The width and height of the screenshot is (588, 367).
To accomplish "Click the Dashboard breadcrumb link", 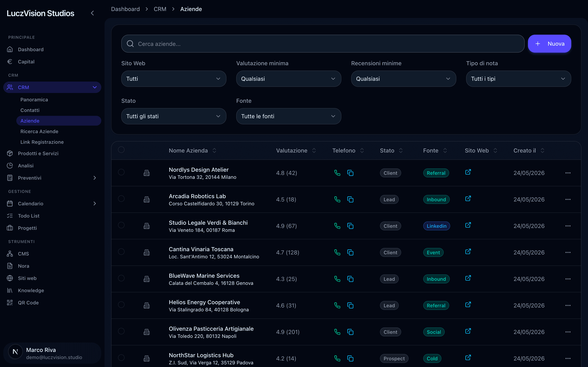I will pyautogui.click(x=125, y=9).
